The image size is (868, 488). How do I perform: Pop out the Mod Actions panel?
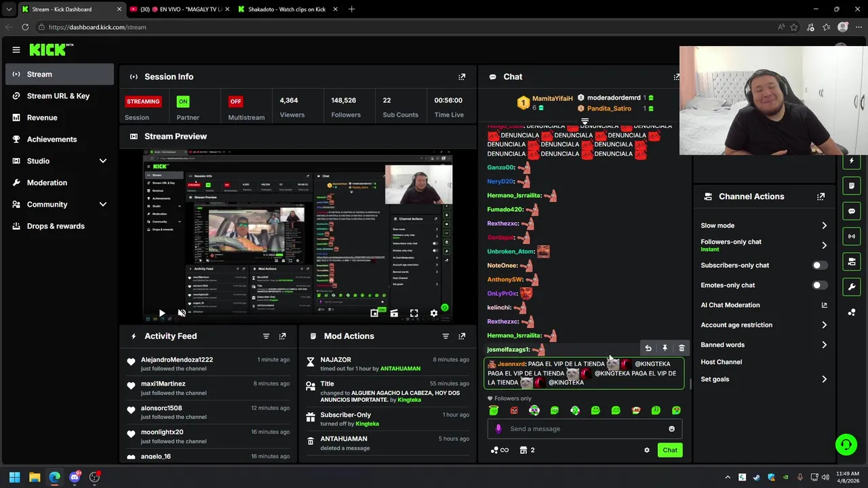pos(462,336)
